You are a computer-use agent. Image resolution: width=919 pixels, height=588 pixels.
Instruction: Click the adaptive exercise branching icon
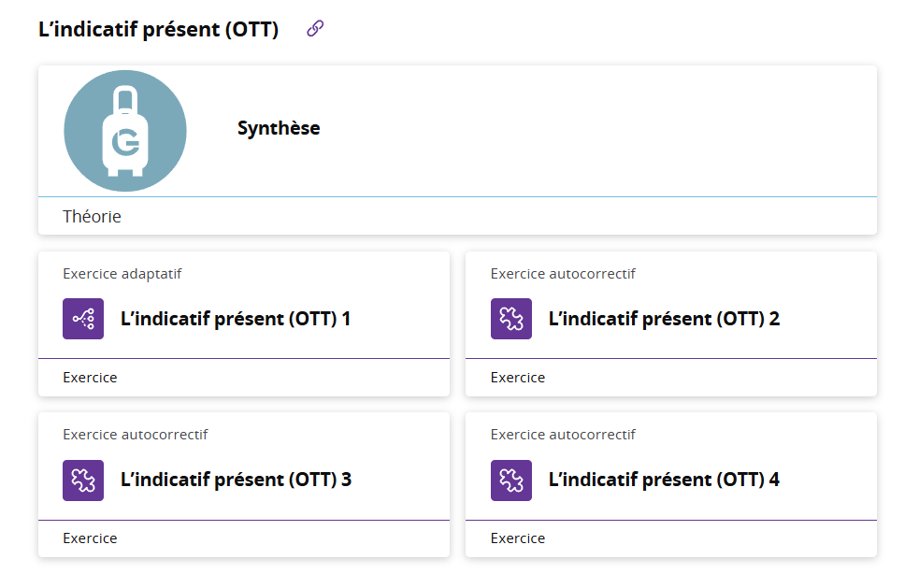(x=83, y=319)
